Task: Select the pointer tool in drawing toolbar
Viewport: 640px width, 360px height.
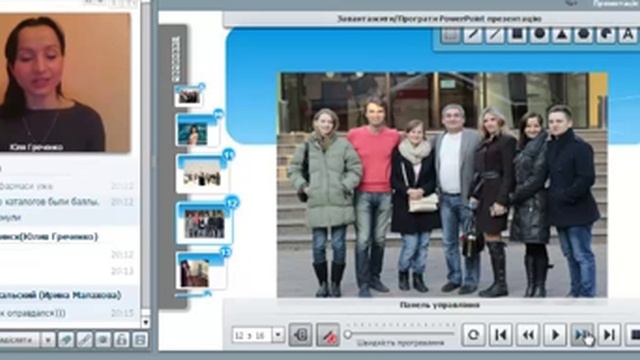Action: pos(450,35)
